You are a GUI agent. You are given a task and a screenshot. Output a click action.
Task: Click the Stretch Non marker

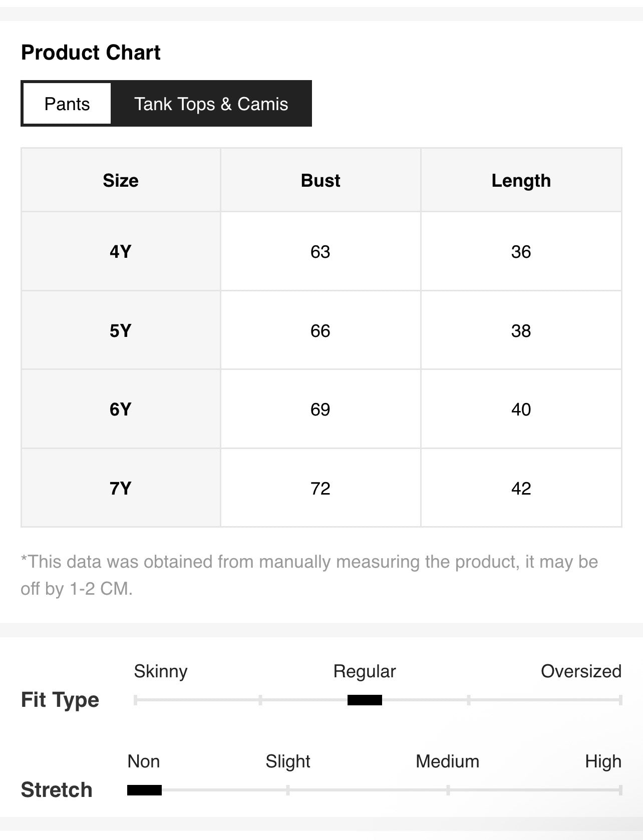pyautogui.click(x=144, y=790)
